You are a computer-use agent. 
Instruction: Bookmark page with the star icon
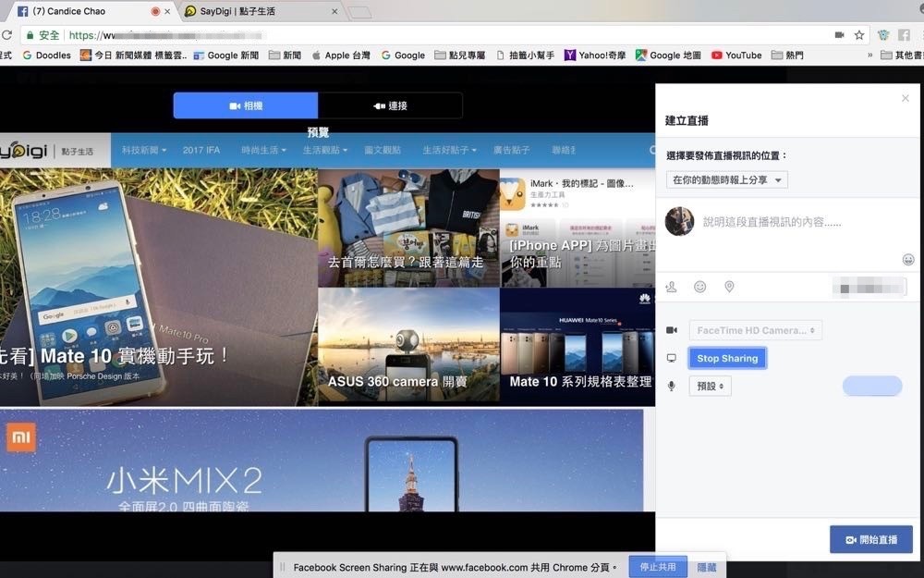tap(859, 35)
